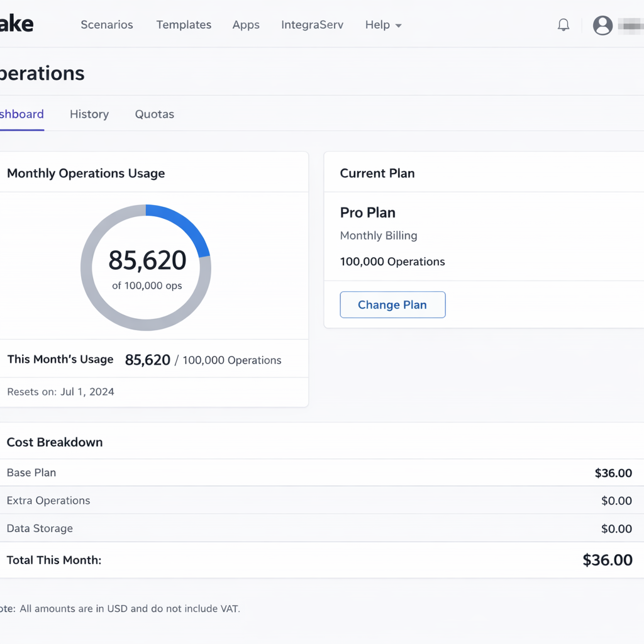Click the Change Plan button
Viewport: 644px width, 644px height.
pos(392,305)
